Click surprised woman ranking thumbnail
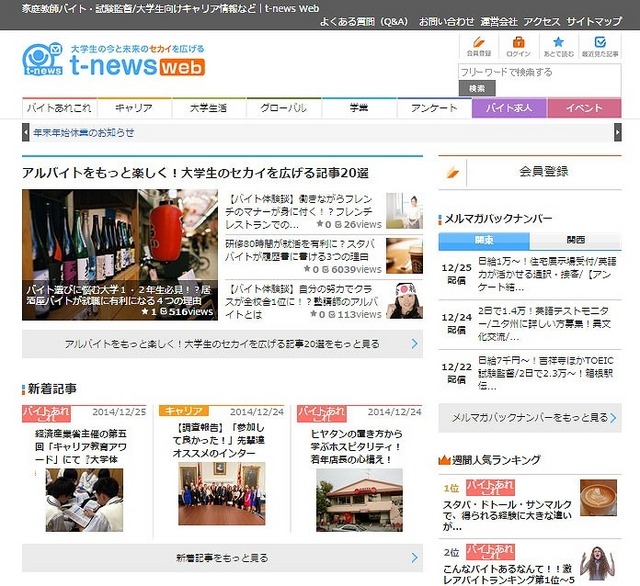This screenshot has width=640, height=586. click(598, 563)
